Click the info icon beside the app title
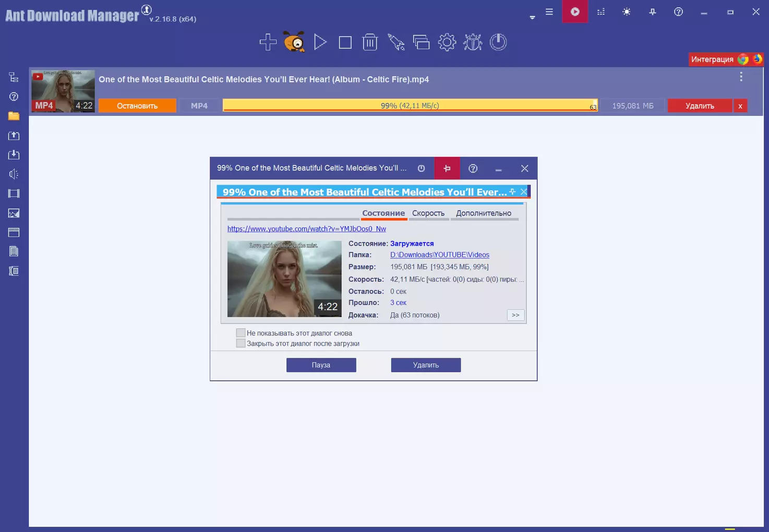This screenshot has height=532, width=769. point(147,9)
